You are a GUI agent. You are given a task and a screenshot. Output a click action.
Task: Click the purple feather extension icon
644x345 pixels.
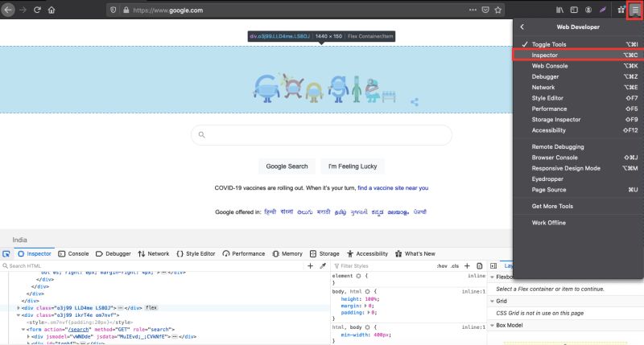[x=602, y=10]
